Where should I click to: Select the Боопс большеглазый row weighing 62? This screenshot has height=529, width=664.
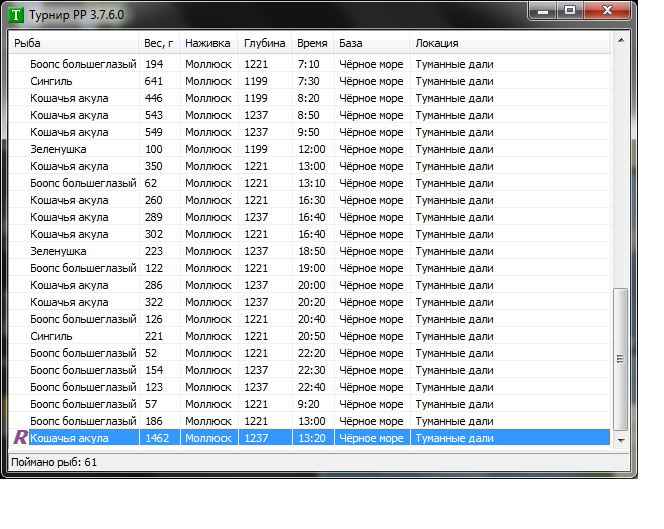[310, 183]
